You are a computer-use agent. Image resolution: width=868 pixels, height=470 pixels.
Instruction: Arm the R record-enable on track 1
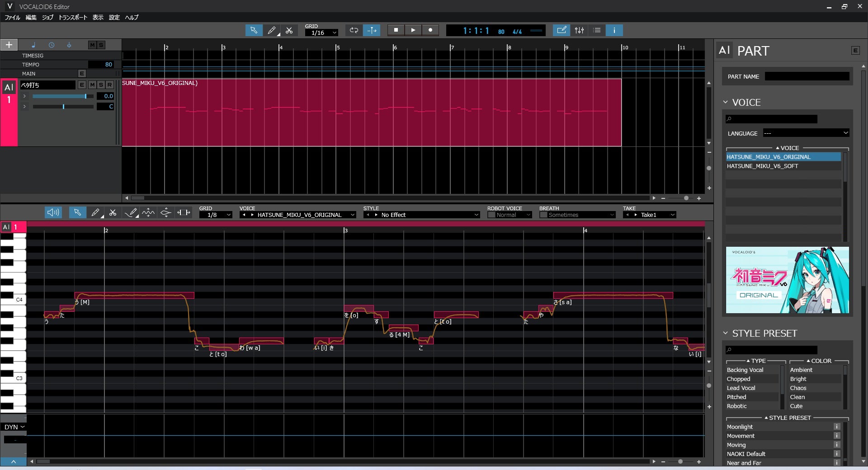point(109,85)
